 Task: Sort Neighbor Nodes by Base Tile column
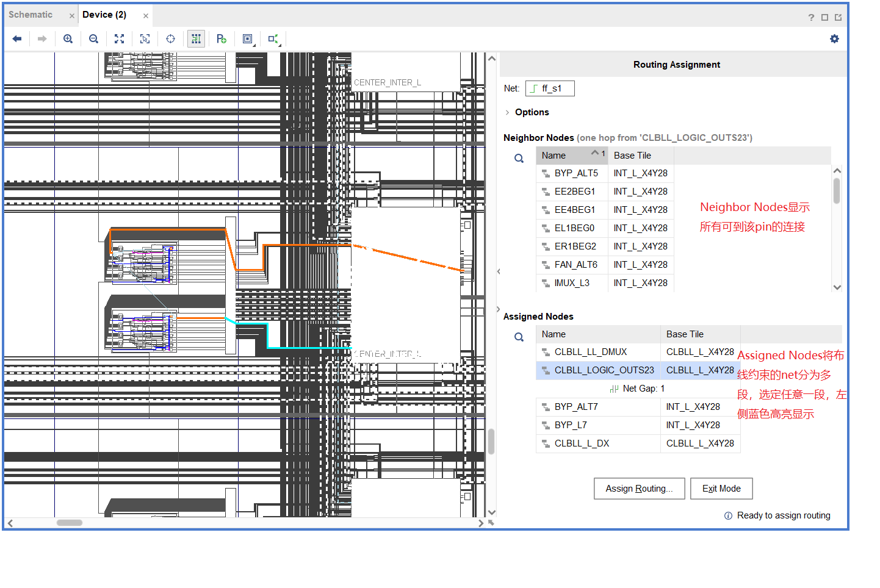tap(641, 156)
